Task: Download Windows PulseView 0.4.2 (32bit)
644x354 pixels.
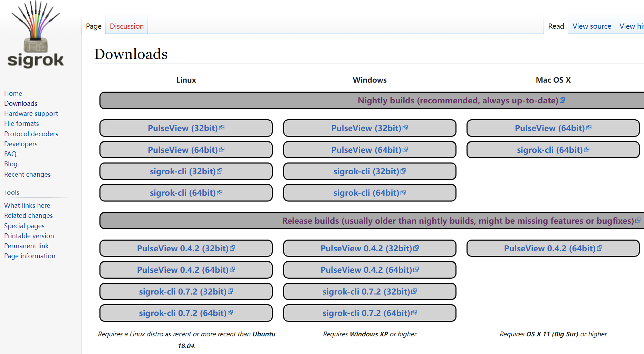Action: pos(369,248)
